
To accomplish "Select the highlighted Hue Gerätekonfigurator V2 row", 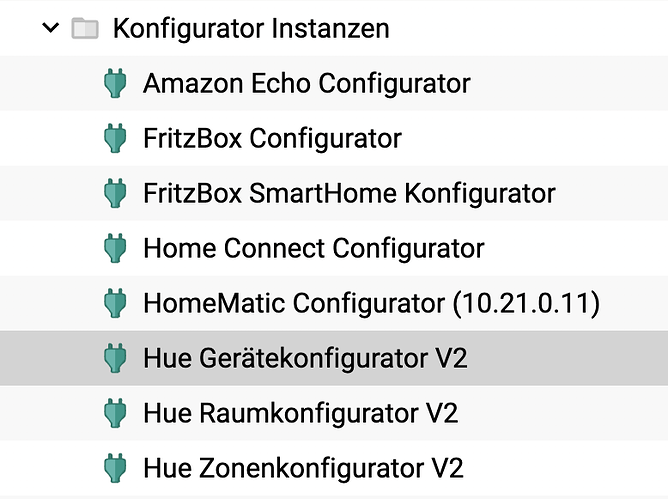I will pos(334,358).
